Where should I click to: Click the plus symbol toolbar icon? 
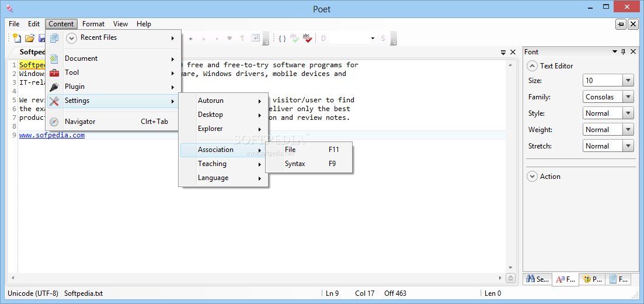click(190, 39)
